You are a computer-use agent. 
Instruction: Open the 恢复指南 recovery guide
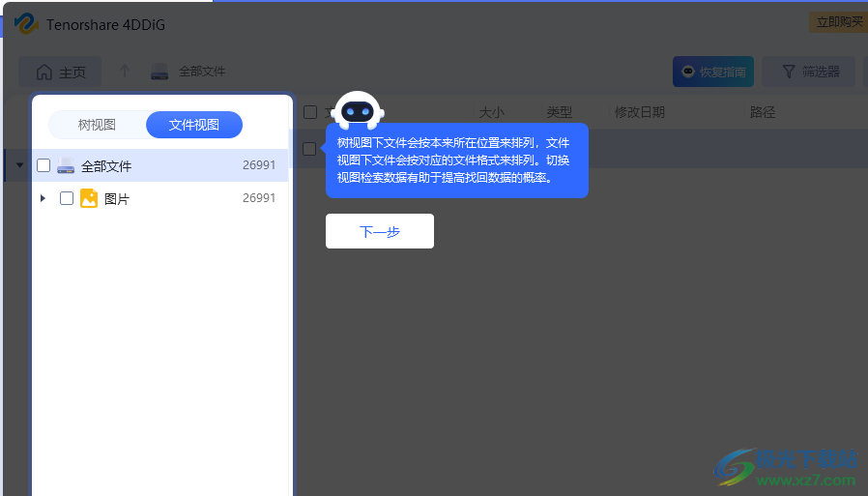[x=713, y=72]
